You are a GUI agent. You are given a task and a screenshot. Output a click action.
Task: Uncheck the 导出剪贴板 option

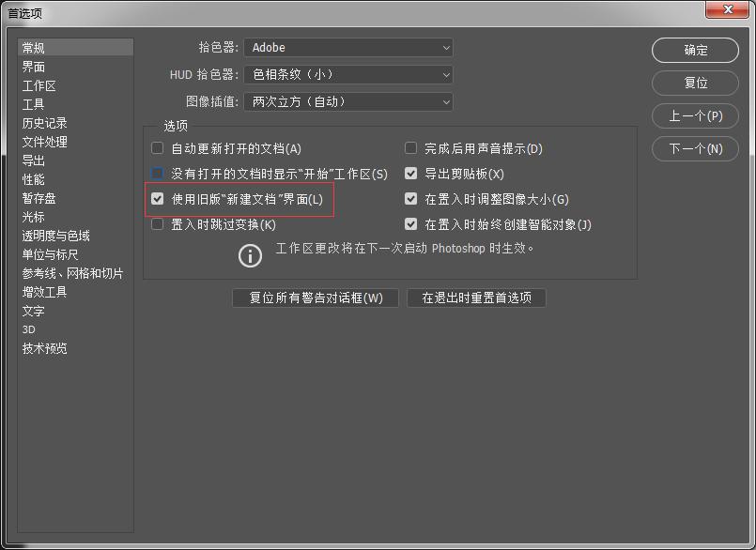(410, 173)
